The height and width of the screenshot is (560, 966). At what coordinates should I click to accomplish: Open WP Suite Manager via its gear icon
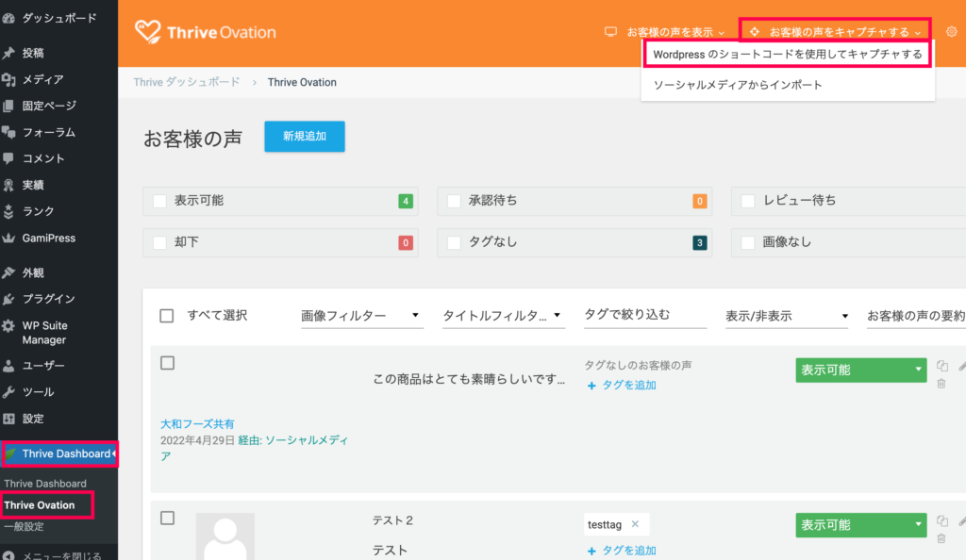[8, 326]
